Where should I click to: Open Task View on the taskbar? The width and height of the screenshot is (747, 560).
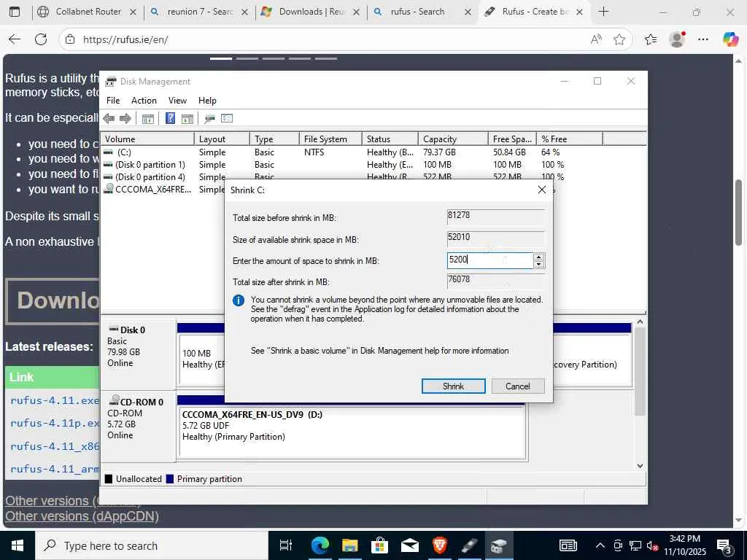pyautogui.click(x=286, y=545)
